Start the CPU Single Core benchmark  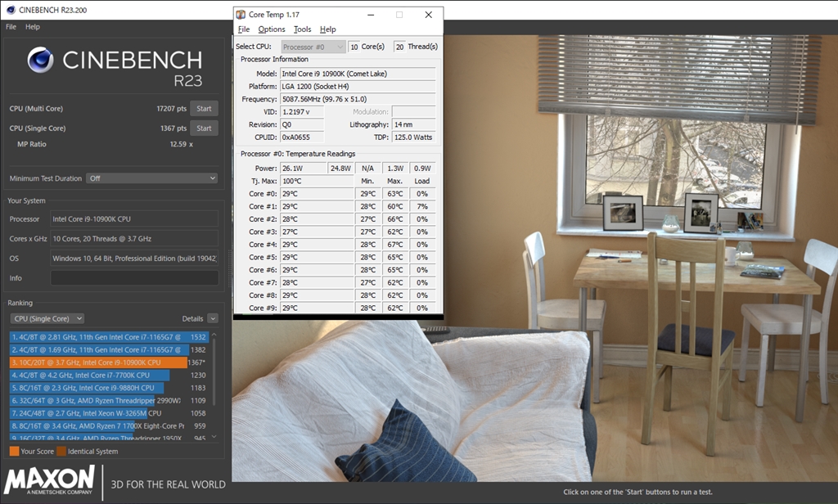pos(204,128)
